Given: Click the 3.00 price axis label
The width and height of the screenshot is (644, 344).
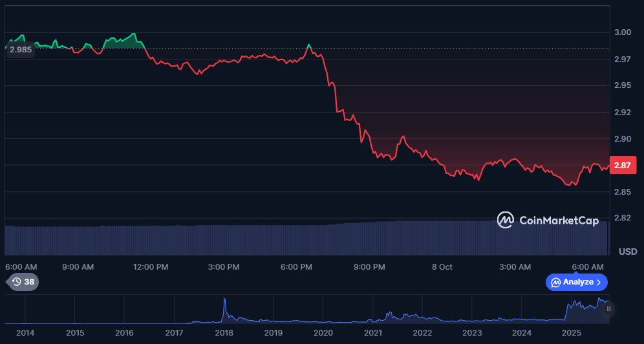Looking at the screenshot, I should (x=622, y=32).
